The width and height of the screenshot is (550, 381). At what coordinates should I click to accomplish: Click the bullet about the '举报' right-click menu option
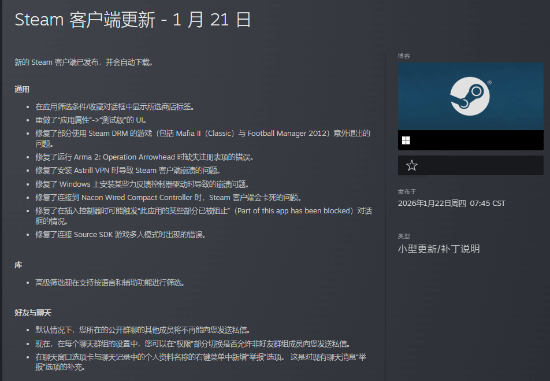(x=201, y=362)
